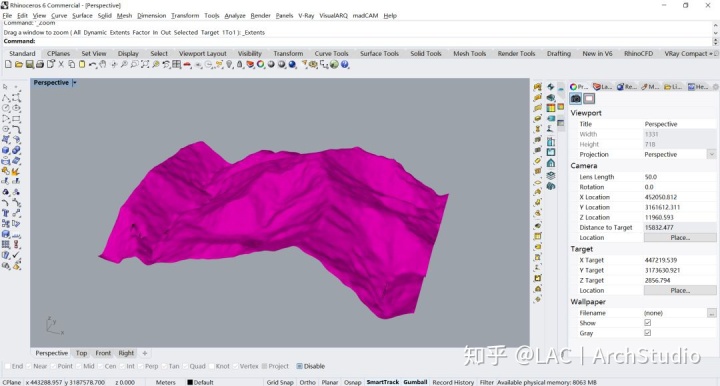Click the Camera Location Place button

[x=680, y=238]
